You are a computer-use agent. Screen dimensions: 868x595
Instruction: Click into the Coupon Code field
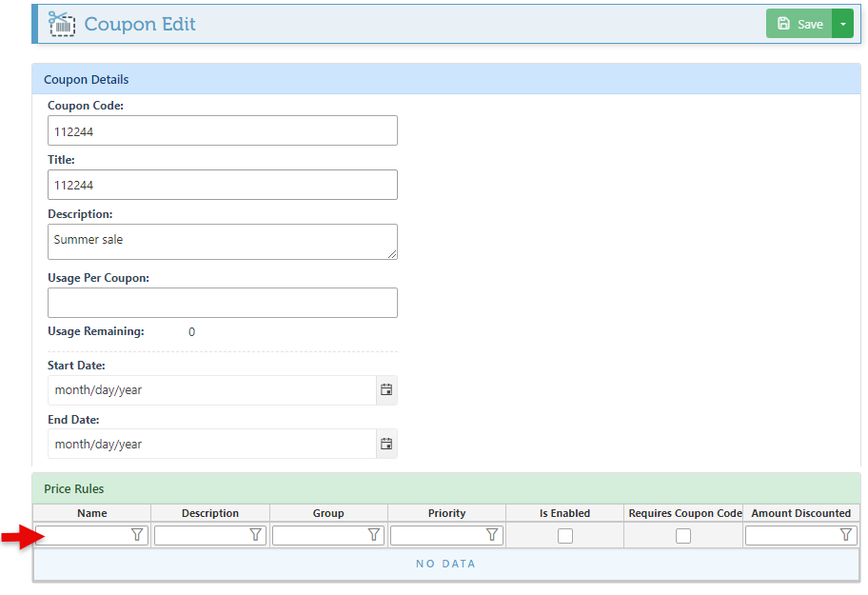[222, 131]
